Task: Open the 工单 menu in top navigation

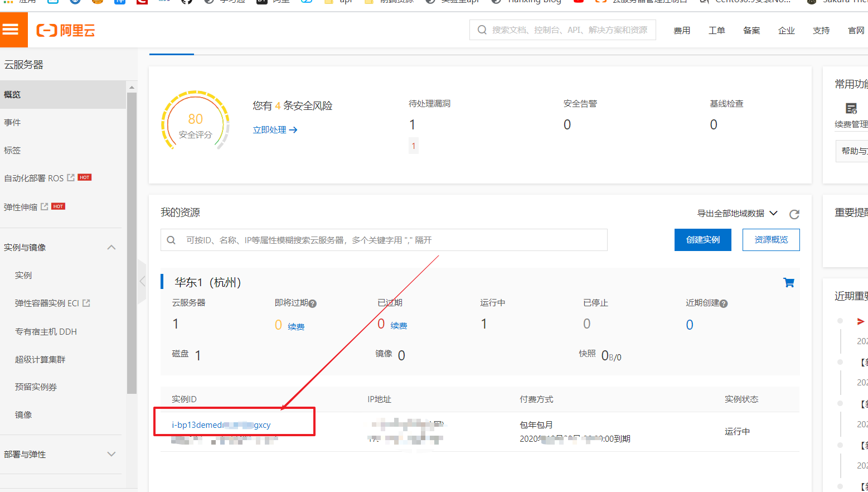Action: pos(717,31)
